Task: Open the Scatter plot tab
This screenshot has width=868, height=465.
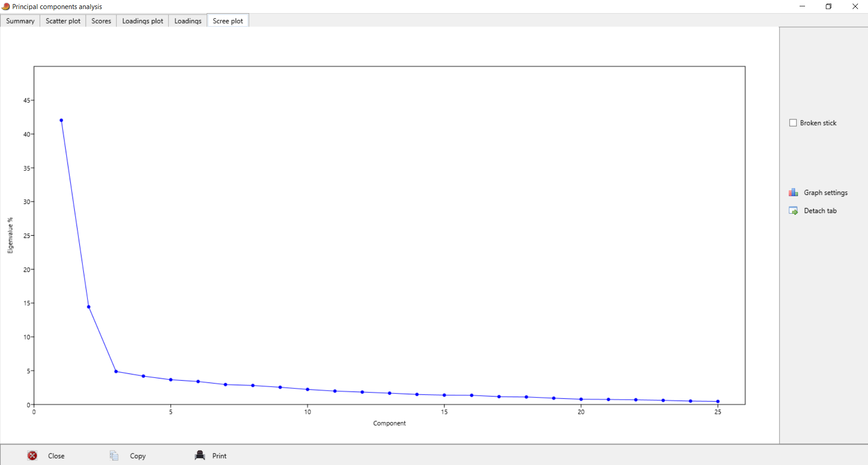Action: (x=63, y=21)
